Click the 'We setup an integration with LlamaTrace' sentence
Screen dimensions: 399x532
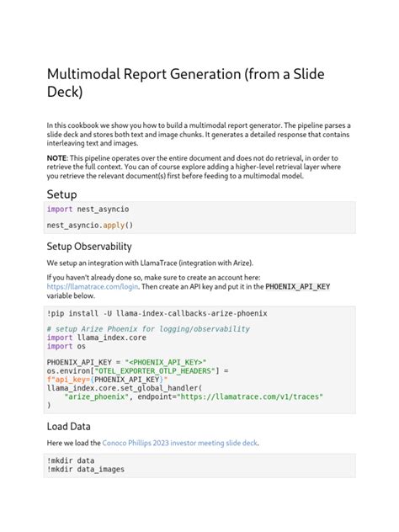point(150,263)
